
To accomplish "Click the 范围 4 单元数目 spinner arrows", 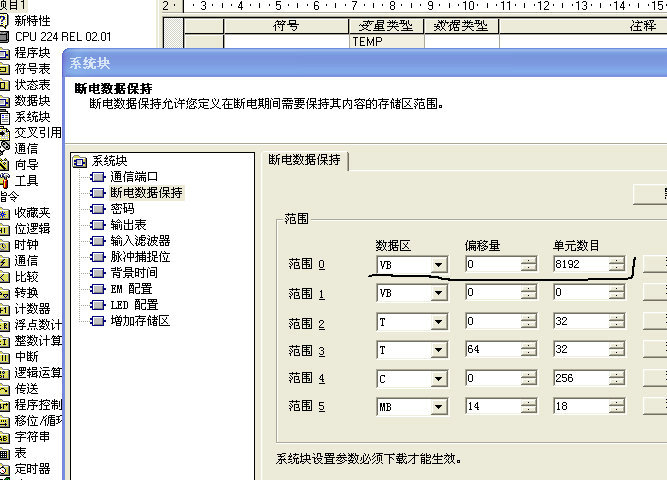I will pyautogui.click(x=617, y=380).
